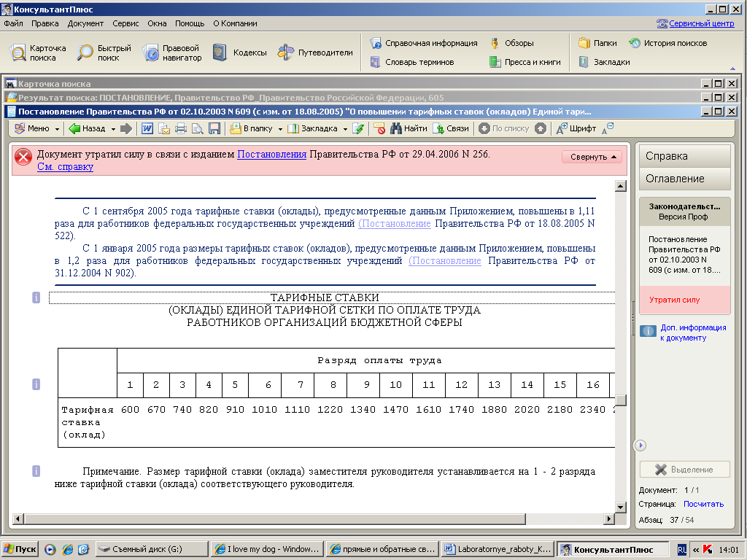
Task: Click vertical scrollbar up arrow
Action: point(620,186)
